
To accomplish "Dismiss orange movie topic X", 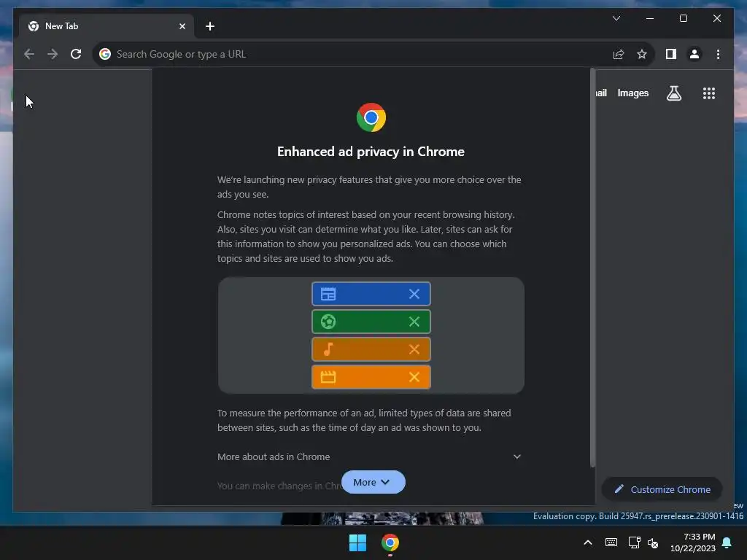I will pos(414,377).
